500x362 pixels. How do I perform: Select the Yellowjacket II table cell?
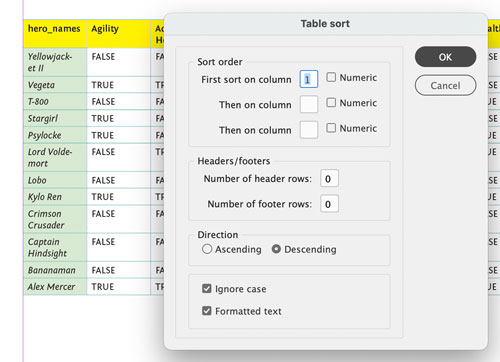55,62
